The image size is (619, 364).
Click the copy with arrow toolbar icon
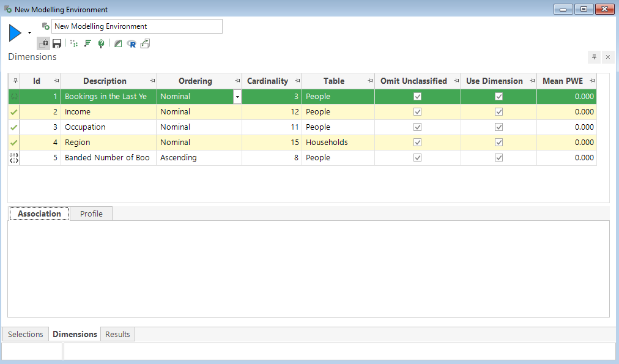(145, 43)
